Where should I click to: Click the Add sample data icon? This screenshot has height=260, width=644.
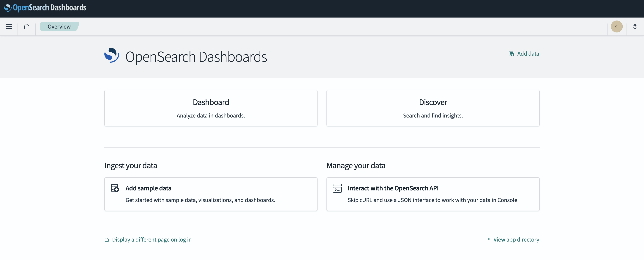click(x=115, y=188)
